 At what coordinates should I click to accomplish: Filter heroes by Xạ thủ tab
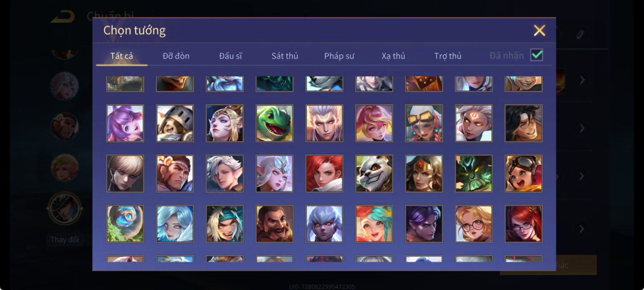coord(393,56)
